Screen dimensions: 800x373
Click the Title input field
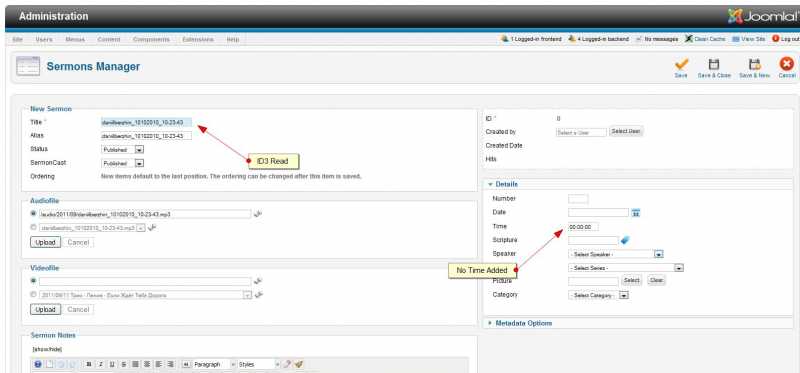[x=146, y=122]
